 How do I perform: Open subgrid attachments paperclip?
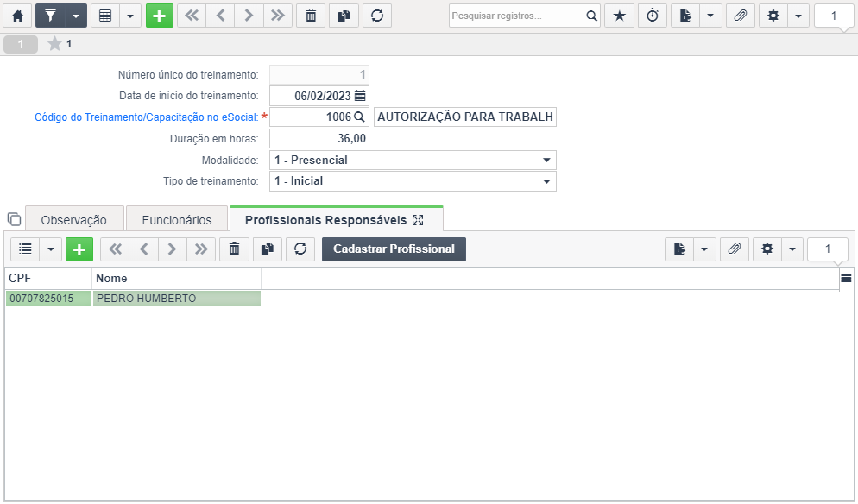click(735, 249)
